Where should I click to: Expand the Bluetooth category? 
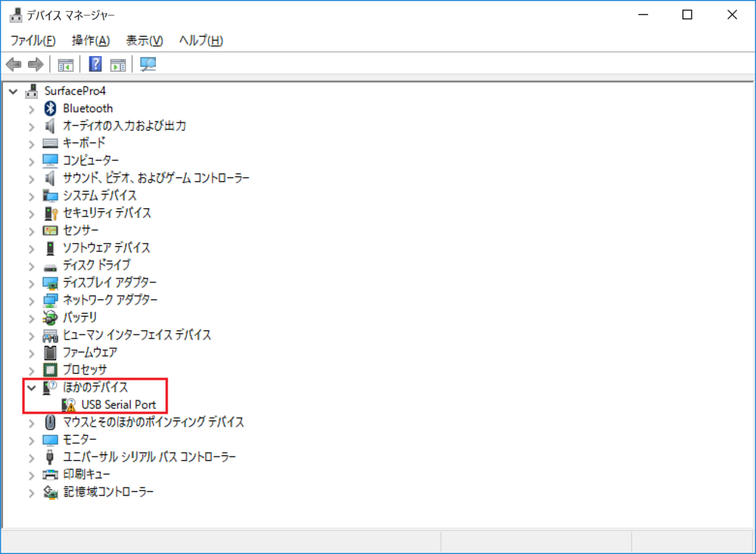pos(32,109)
